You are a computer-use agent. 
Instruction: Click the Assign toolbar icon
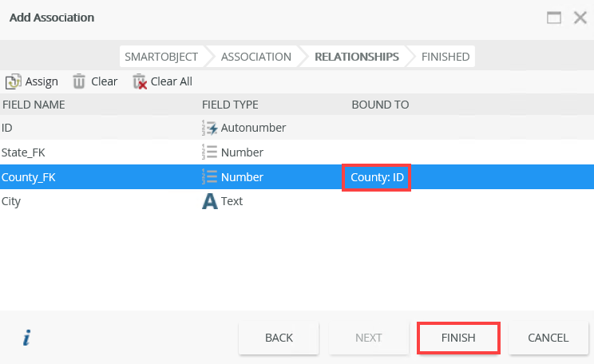click(14, 81)
